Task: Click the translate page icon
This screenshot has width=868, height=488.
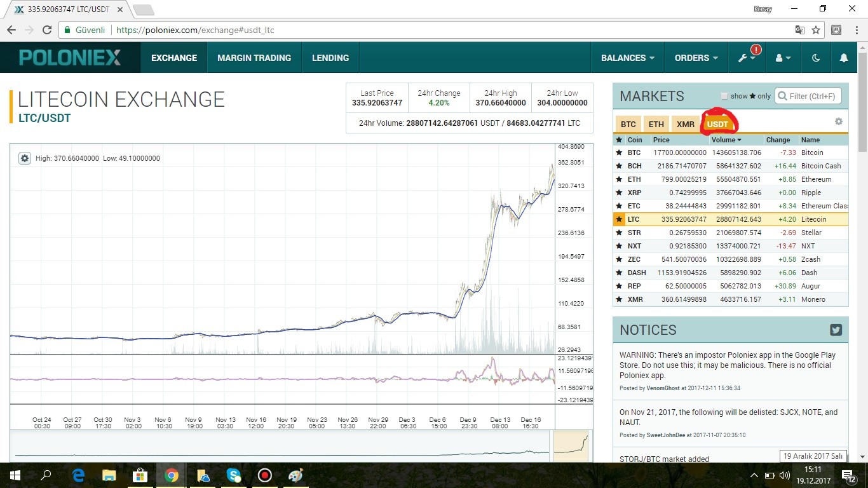Action: coord(800,30)
